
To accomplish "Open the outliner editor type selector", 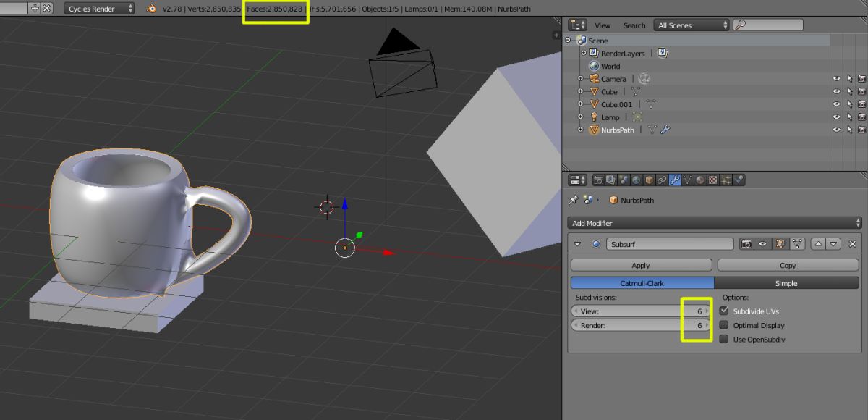I will [x=578, y=25].
